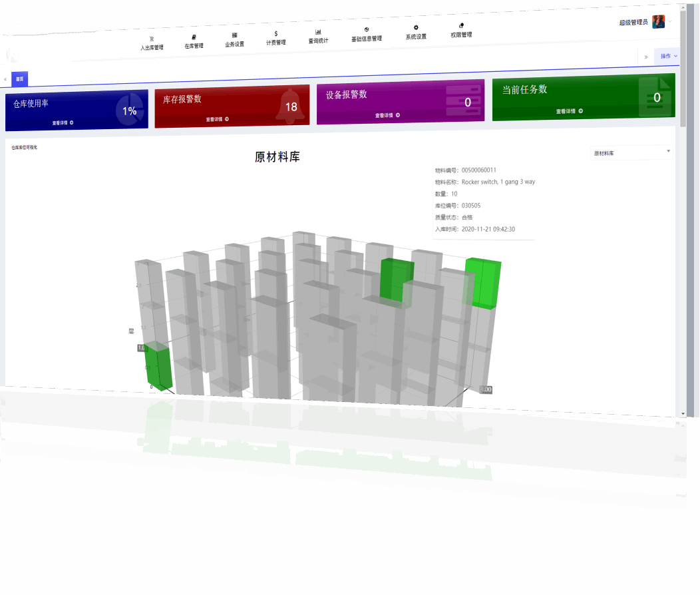The width and height of the screenshot is (700, 595).
Task: Click the 物料名称 Rocker switch tooltip row
Action: pyautogui.click(x=485, y=182)
